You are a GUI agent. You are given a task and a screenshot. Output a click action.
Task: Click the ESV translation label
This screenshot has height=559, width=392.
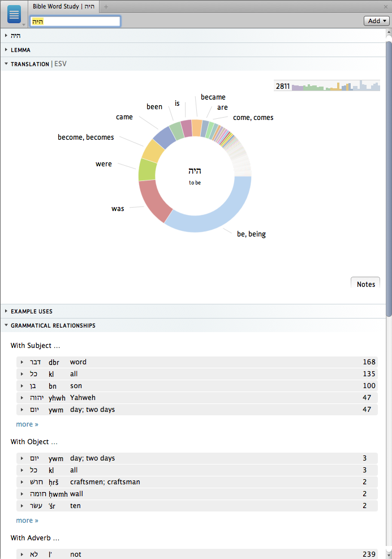(x=60, y=64)
